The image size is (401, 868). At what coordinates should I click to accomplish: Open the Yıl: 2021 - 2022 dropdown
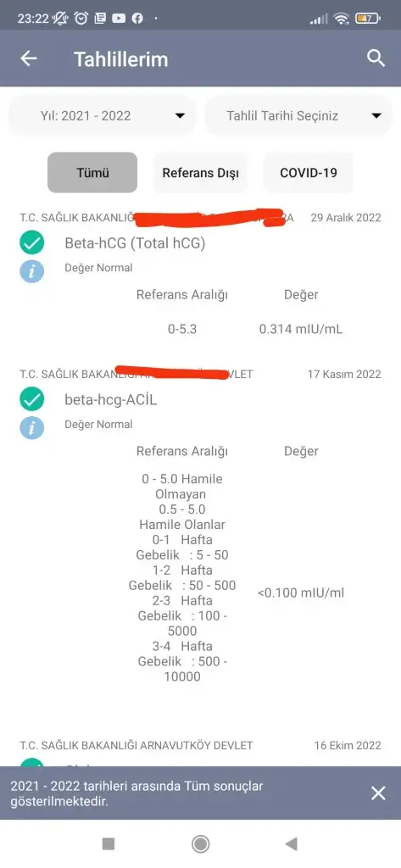[103, 115]
